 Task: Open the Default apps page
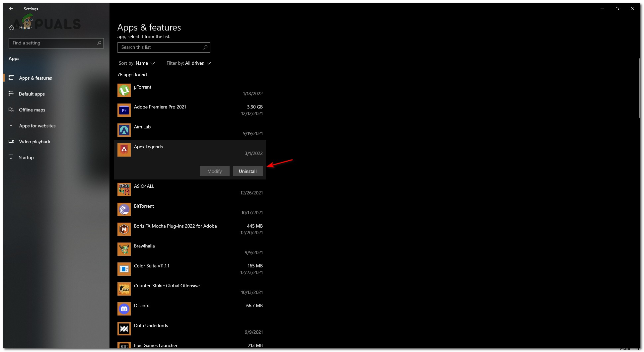(56, 94)
